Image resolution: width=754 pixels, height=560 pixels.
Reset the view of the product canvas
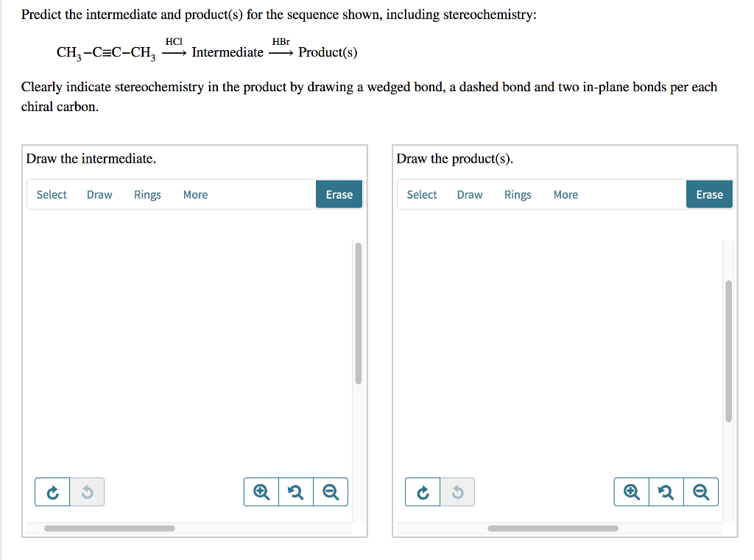666,492
